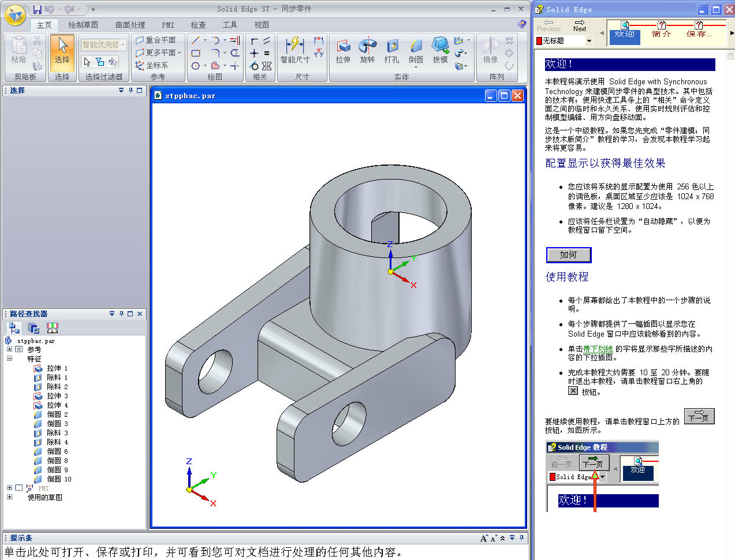Collapse the 特征 tree node
The image size is (735, 560).
pos(9,359)
